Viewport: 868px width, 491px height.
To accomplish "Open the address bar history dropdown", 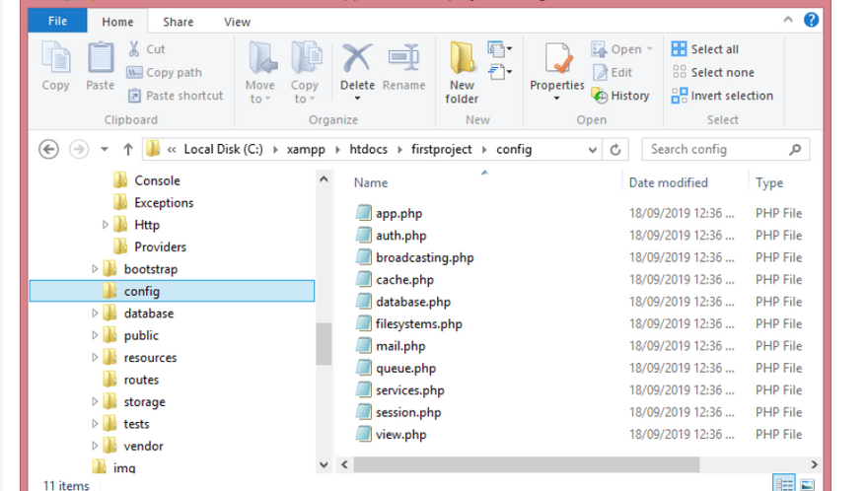I will pos(593,150).
